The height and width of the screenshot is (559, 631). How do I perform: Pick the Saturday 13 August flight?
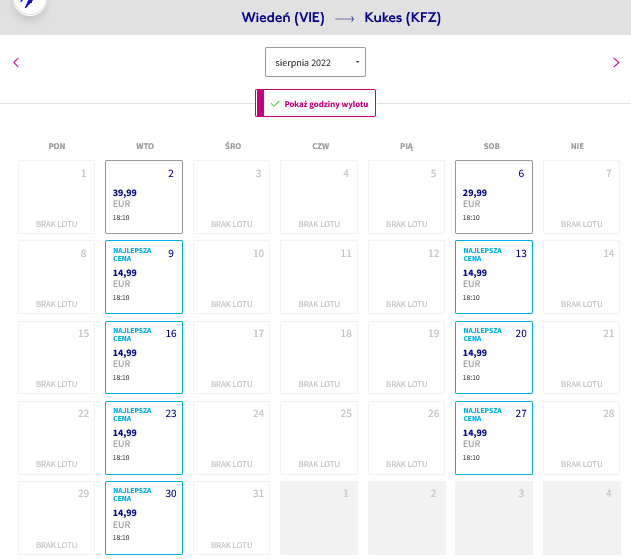494,277
